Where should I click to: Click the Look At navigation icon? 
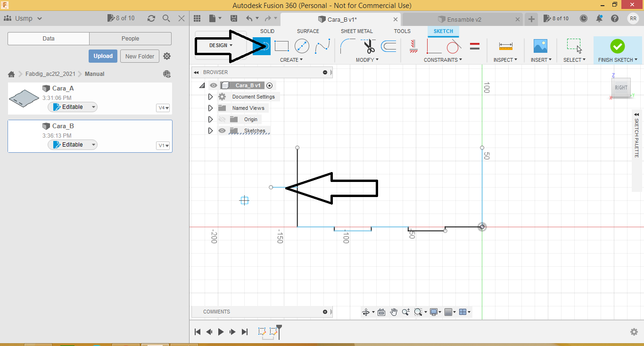[381, 312]
